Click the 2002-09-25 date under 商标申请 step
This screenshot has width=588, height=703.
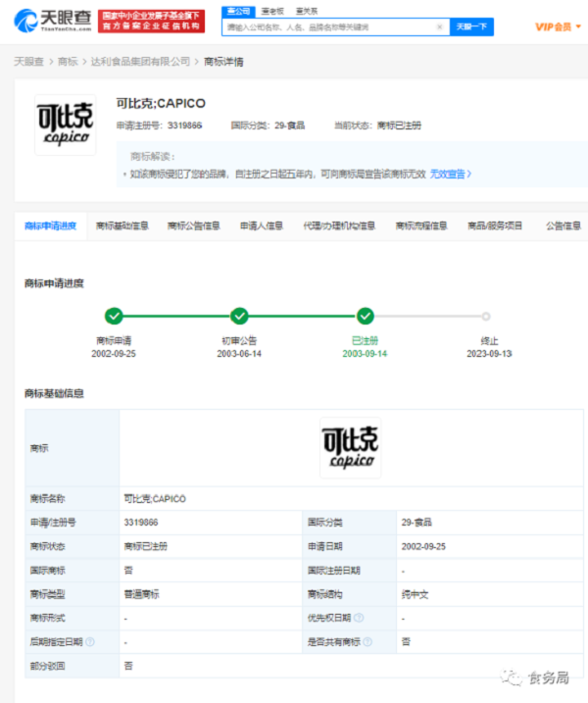pos(114,354)
